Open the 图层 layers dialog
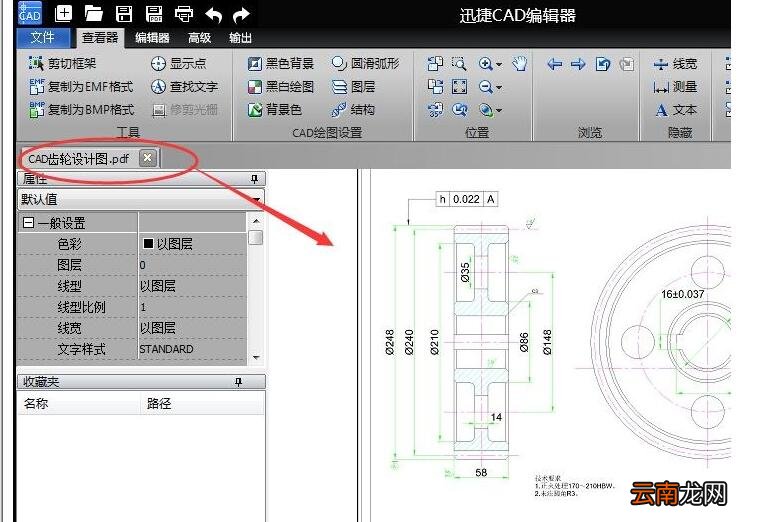Viewport: 764px width, 522px height. [x=353, y=87]
